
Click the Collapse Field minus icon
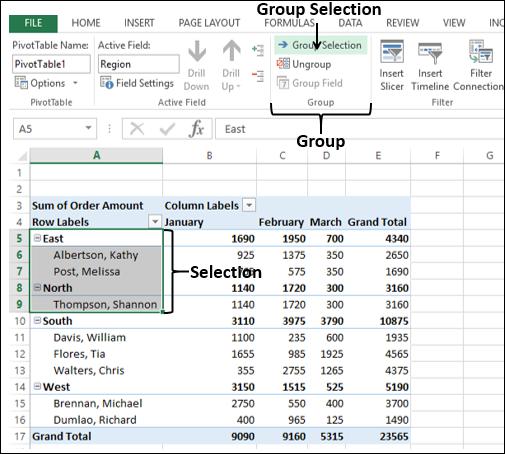click(258, 76)
